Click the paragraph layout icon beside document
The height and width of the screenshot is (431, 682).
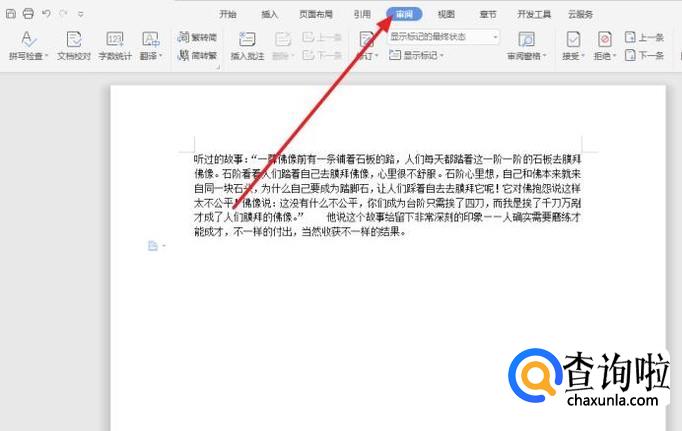tap(152, 245)
